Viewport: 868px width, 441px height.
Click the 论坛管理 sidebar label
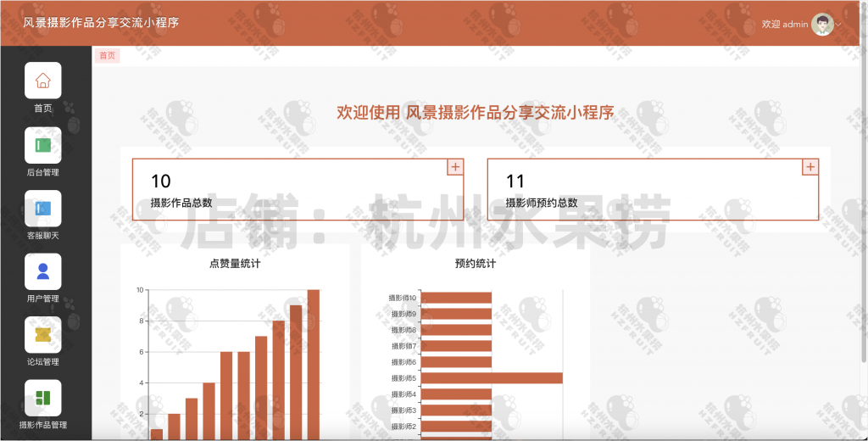pos(42,362)
